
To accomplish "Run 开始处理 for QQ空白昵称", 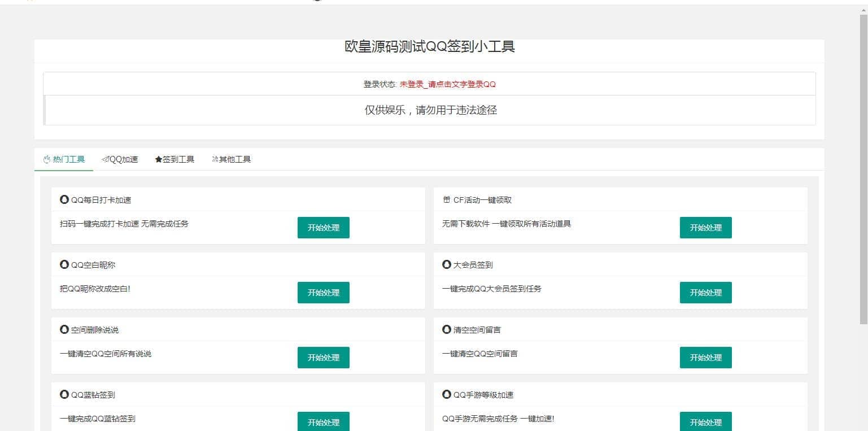I will (x=323, y=293).
